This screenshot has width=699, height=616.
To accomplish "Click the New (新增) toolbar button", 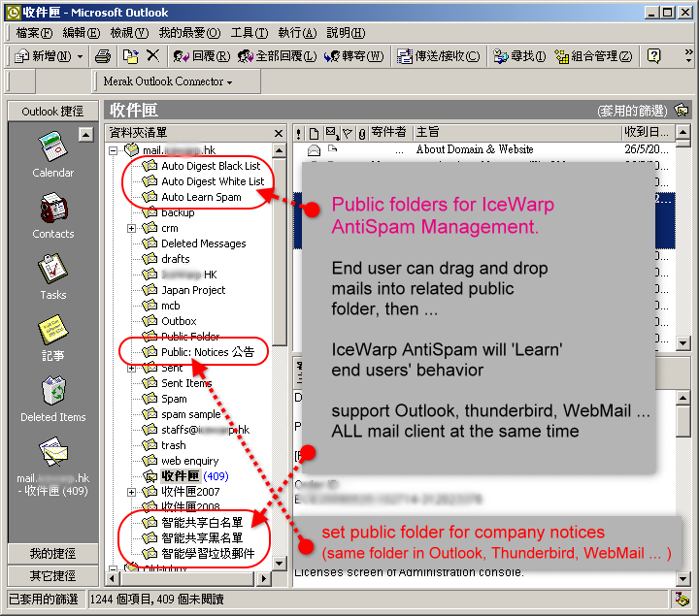I will (43, 56).
